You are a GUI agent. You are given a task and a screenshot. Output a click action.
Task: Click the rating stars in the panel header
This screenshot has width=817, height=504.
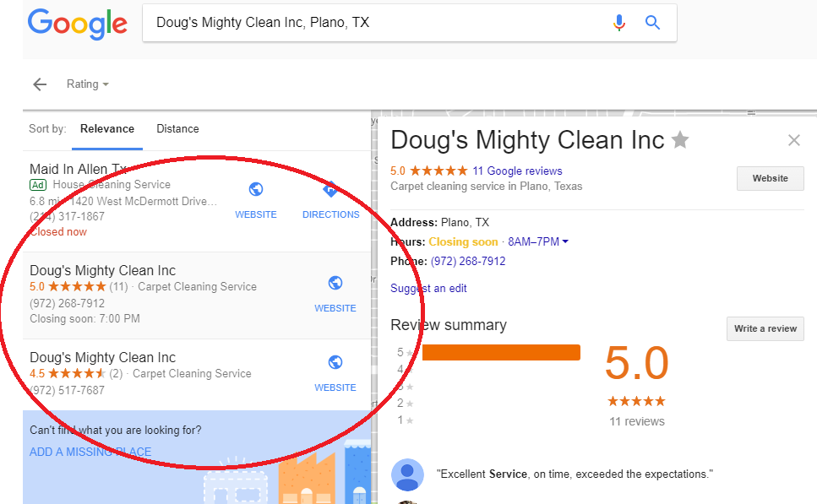(x=438, y=171)
